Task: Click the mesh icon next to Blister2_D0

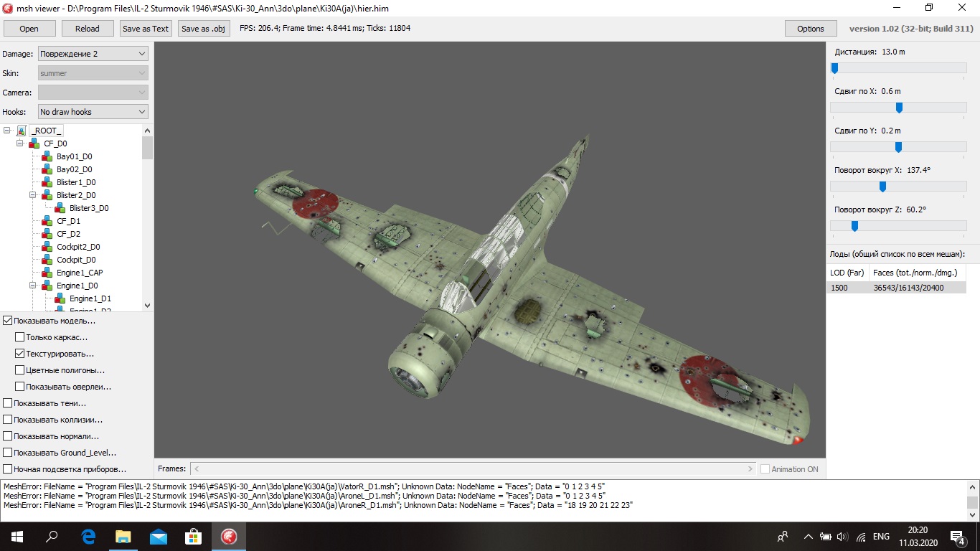Action: click(x=47, y=195)
